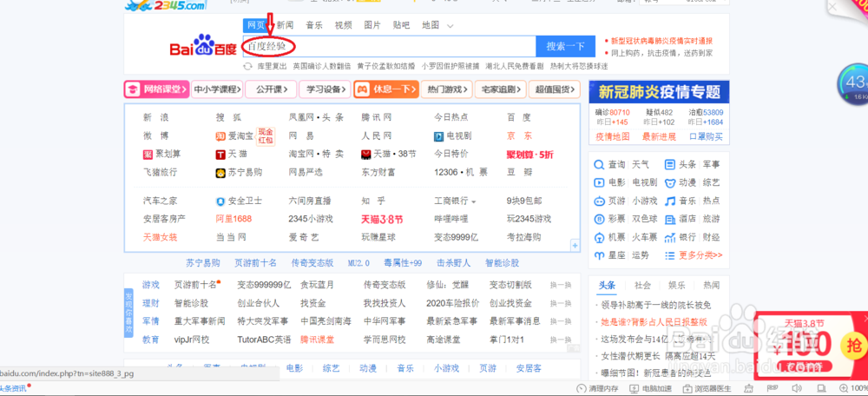Click the Taobao icon beside 爱淘宝
The height and width of the screenshot is (396, 868).
[220, 136]
